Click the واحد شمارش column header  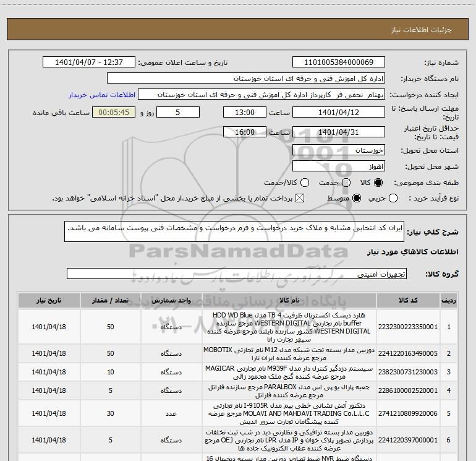tap(171, 301)
